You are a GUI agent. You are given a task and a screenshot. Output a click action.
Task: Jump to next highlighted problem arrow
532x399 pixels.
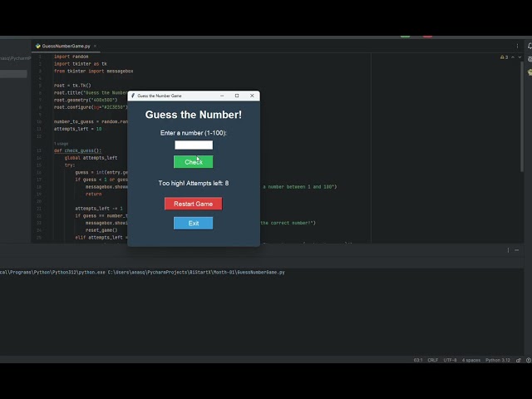coord(520,57)
